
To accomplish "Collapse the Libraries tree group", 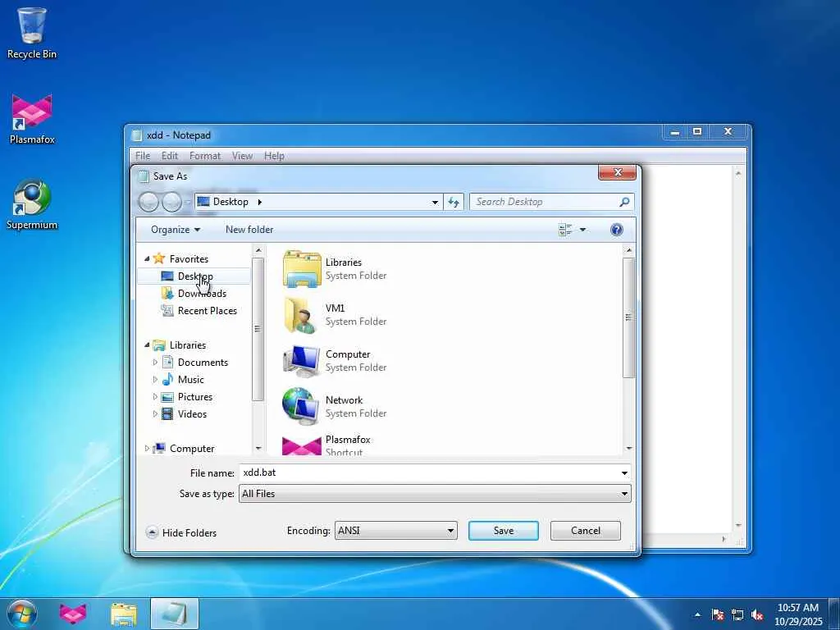I will point(147,345).
